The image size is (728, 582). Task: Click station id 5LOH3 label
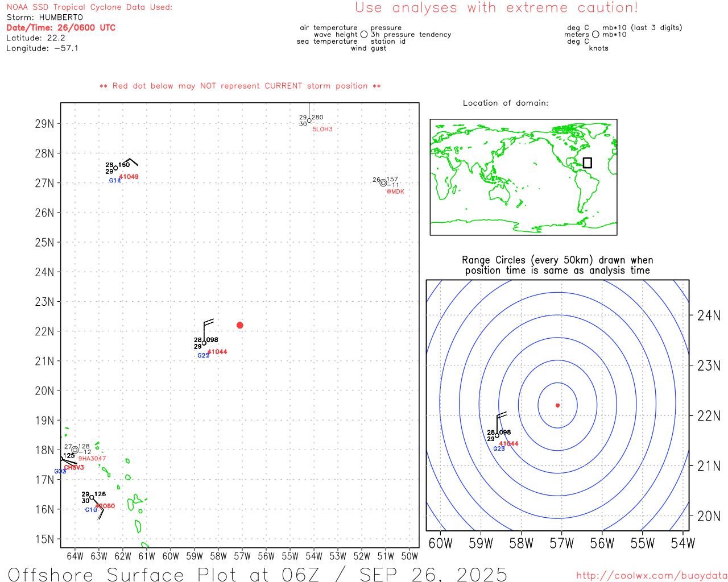322,130
